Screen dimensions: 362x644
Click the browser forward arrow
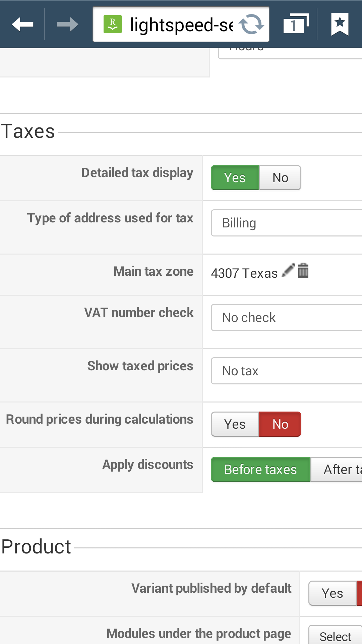coord(67,24)
